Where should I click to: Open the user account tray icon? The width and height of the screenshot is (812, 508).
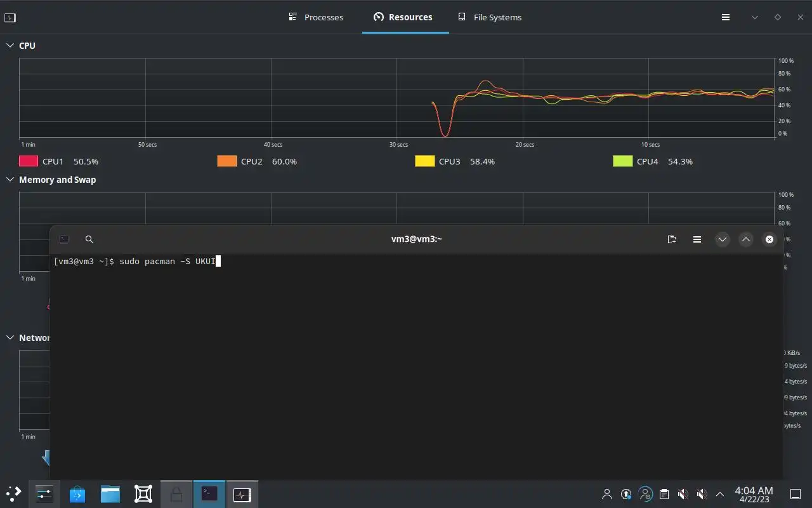(607, 494)
